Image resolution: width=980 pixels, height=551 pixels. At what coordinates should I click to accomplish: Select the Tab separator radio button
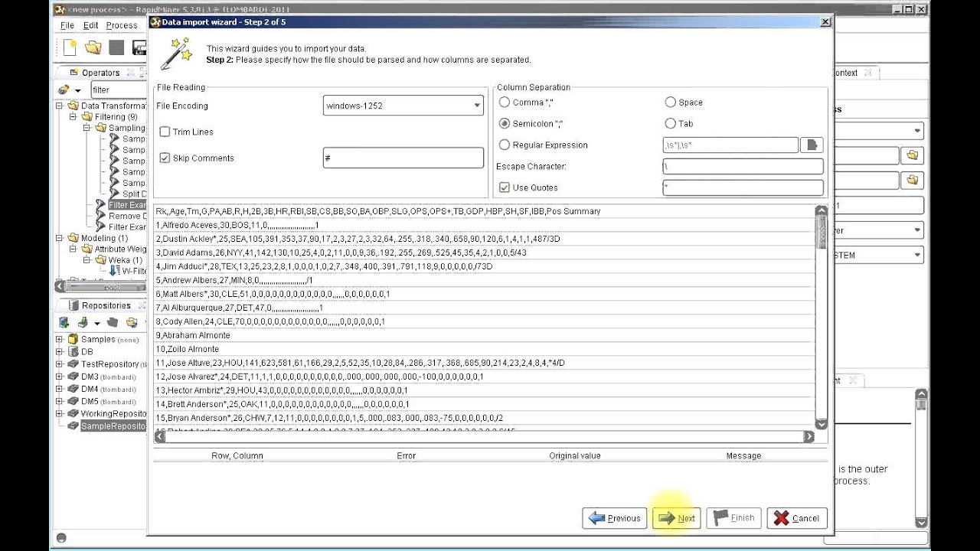670,123
